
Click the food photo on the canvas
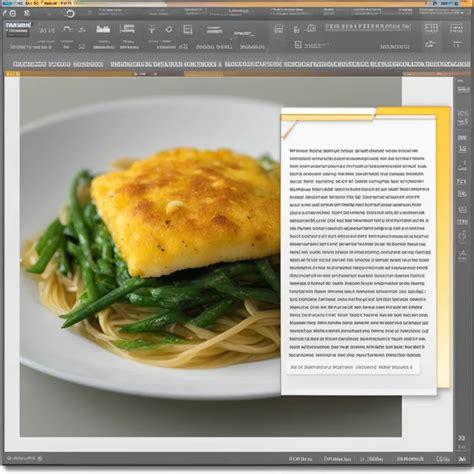[x=150, y=257]
